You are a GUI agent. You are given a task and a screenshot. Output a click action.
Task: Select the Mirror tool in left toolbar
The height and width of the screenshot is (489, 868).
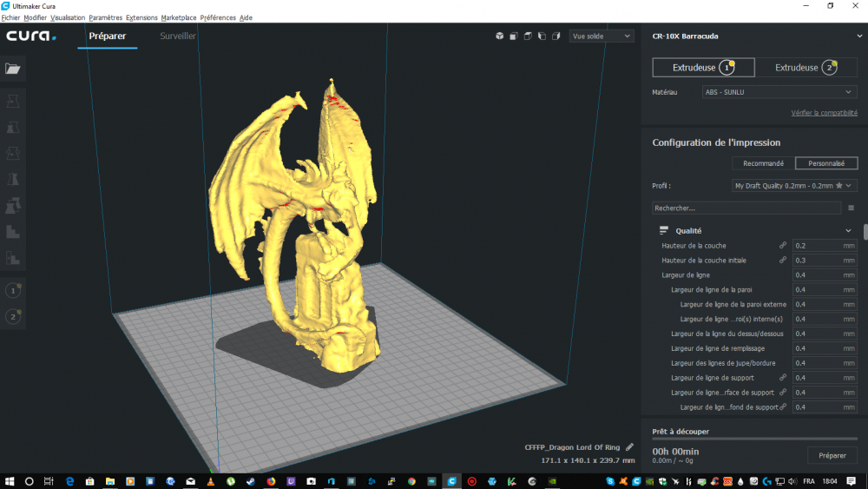tap(13, 180)
